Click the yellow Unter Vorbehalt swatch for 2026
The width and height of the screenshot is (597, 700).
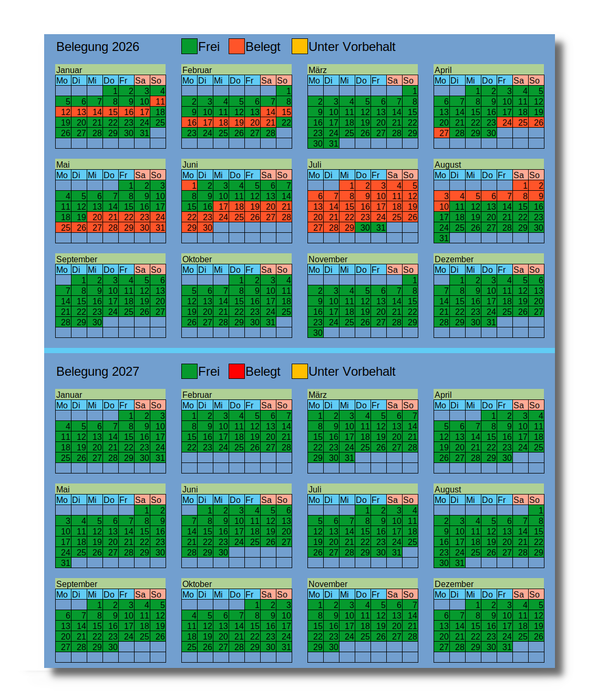point(300,46)
